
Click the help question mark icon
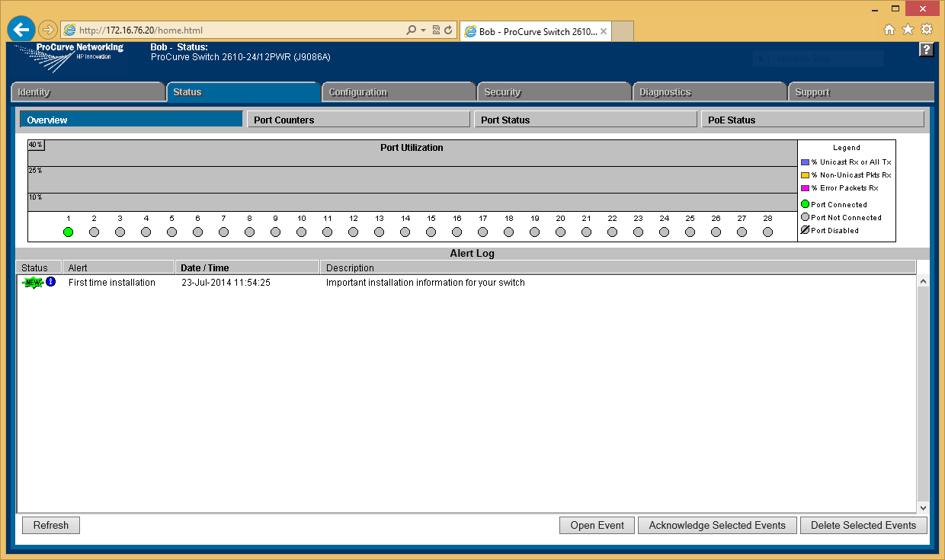tap(926, 50)
